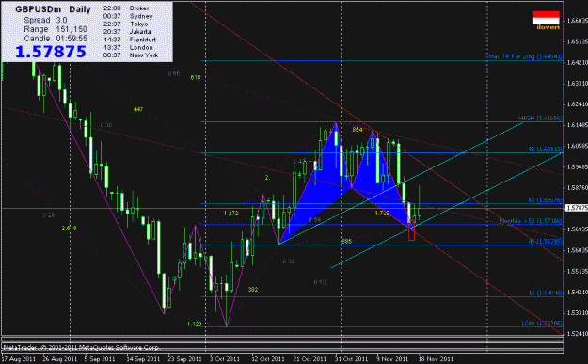Select the 15 (1.54048) level label

[x=546, y=293]
